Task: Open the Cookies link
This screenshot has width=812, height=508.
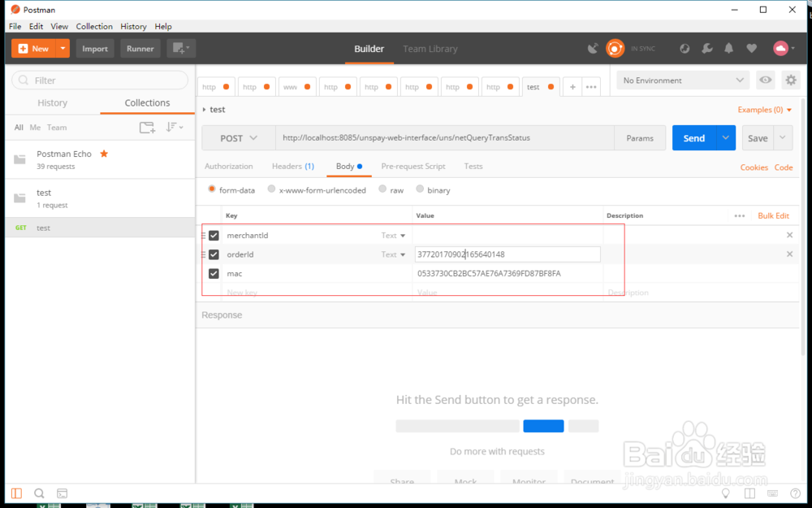Action: [754, 167]
